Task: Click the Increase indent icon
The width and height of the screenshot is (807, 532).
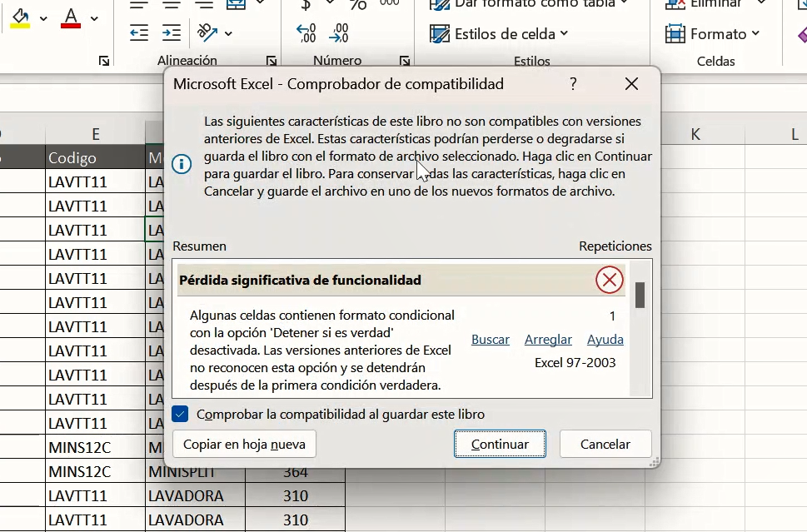Action: (171, 32)
